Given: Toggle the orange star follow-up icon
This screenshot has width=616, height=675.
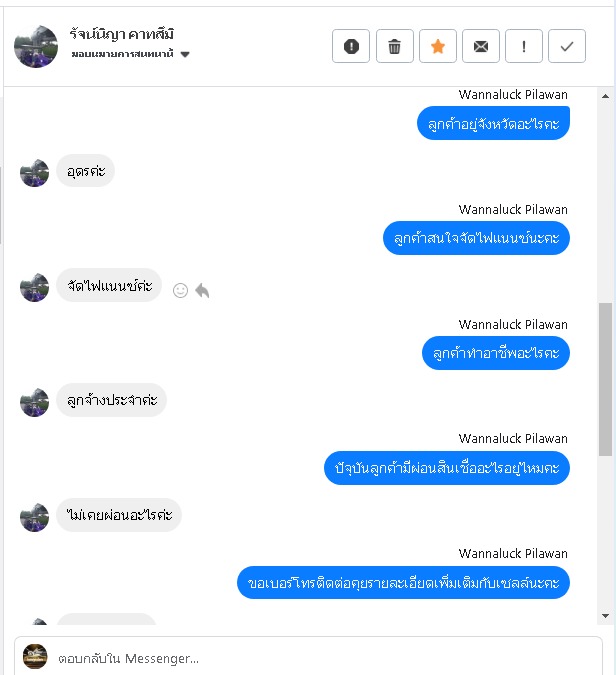Looking at the screenshot, I should tap(438, 46).
